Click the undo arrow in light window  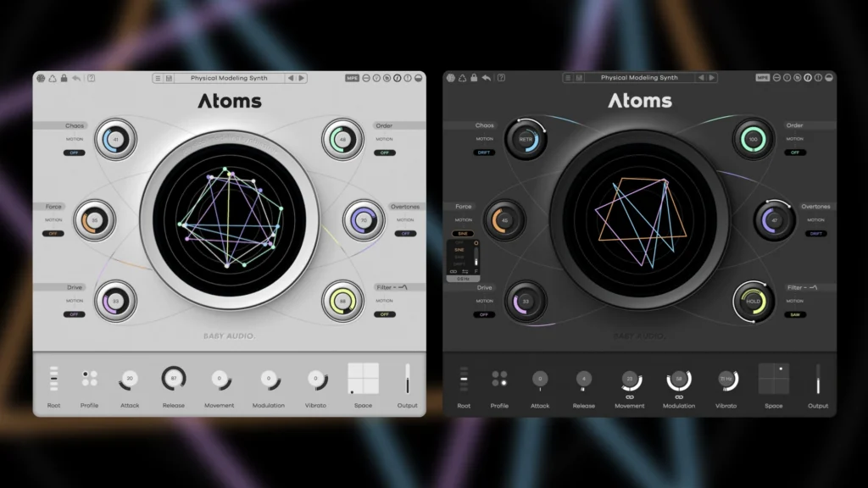click(x=76, y=78)
